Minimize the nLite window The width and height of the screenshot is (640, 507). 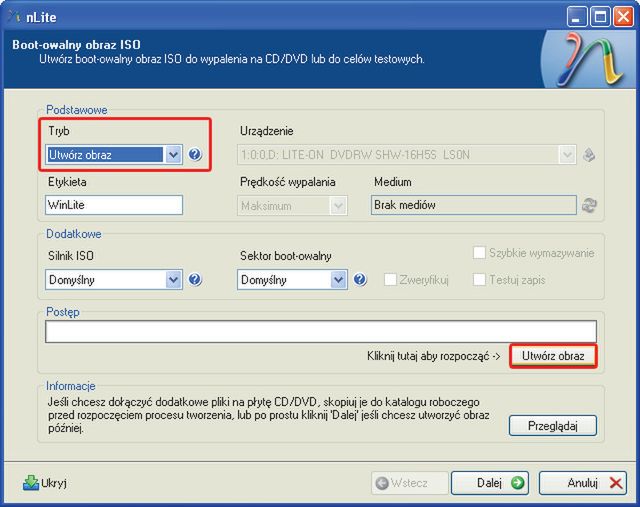tap(577, 17)
